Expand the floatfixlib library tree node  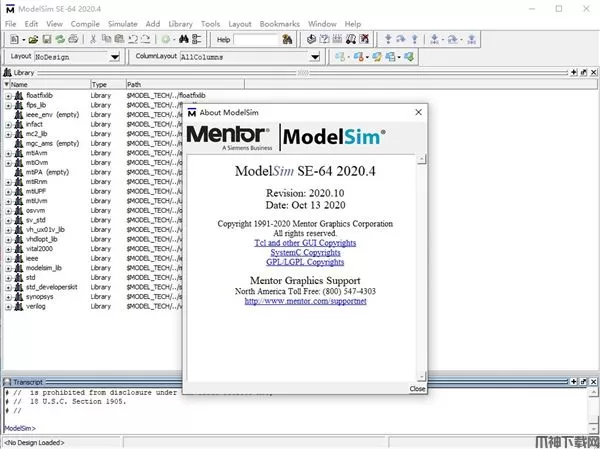coord(8,95)
